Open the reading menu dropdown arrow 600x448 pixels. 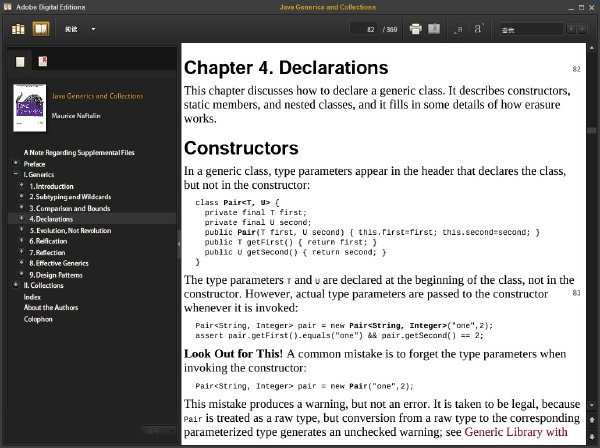pos(93,29)
